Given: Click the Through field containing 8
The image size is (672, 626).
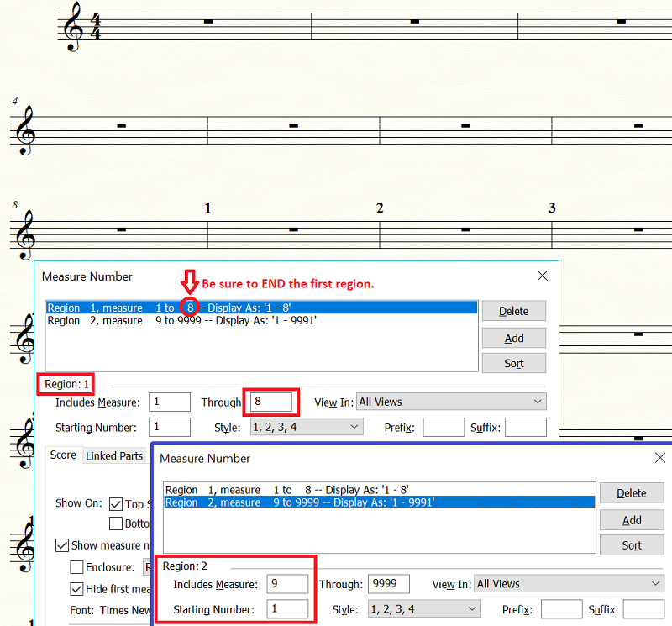Looking at the screenshot, I should [269, 402].
